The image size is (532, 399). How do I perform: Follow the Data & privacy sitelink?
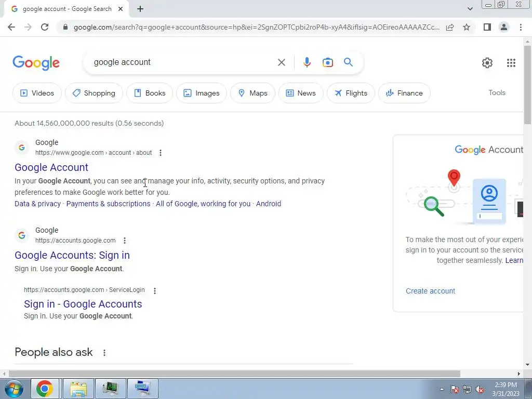pyautogui.click(x=37, y=204)
